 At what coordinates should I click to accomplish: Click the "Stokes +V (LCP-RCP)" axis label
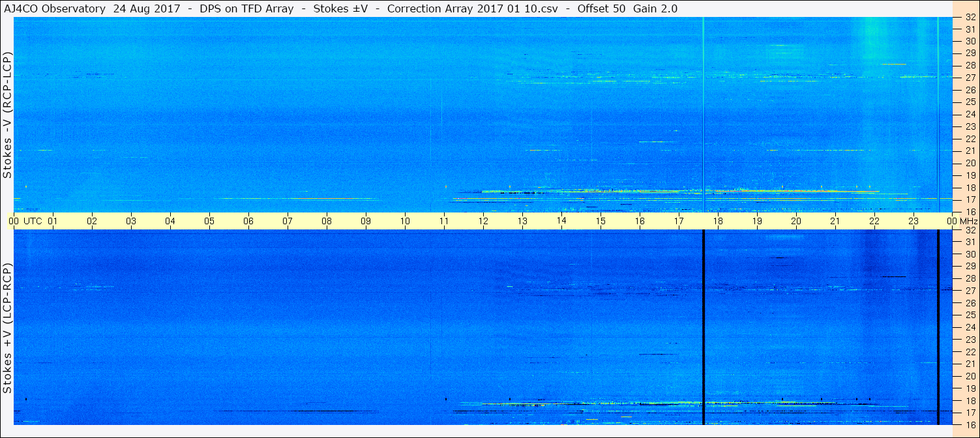(7, 328)
